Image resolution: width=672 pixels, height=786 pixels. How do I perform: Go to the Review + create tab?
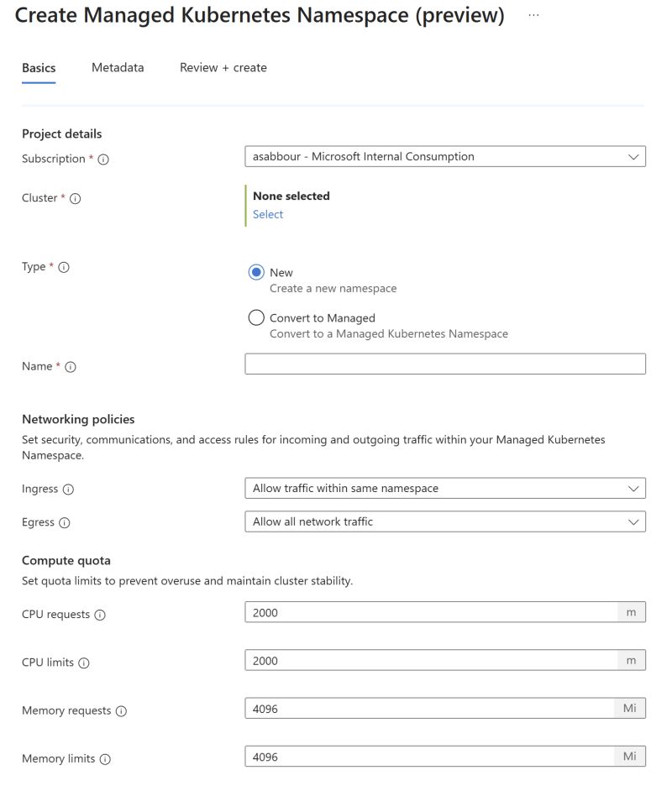click(x=223, y=68)
